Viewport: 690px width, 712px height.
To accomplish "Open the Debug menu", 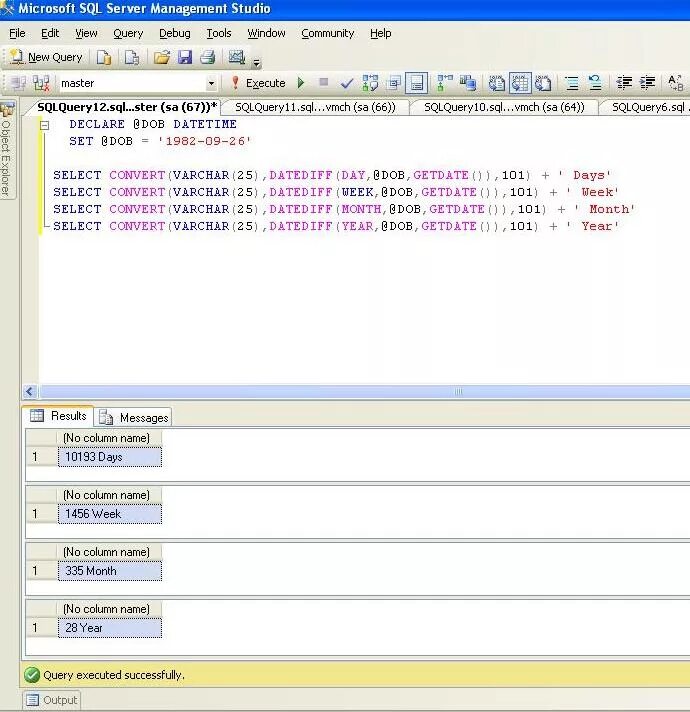I will [175, 33].
